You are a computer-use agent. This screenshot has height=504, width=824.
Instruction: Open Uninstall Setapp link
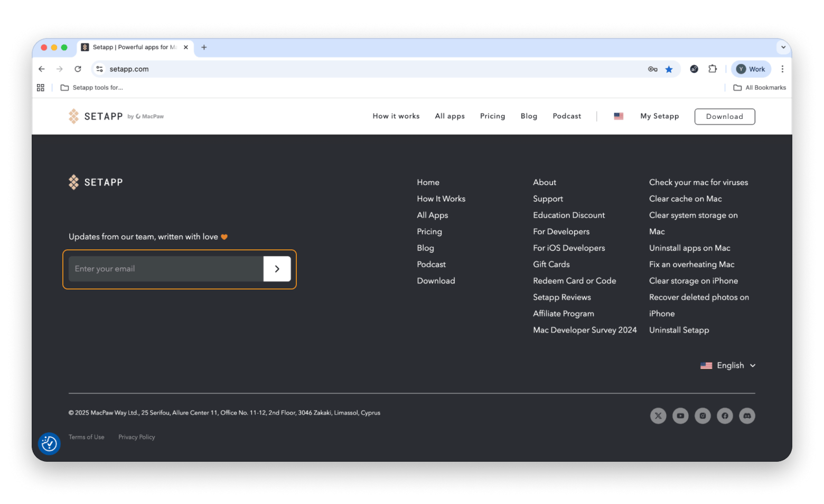pyautogui.click(x=679, y=330)
